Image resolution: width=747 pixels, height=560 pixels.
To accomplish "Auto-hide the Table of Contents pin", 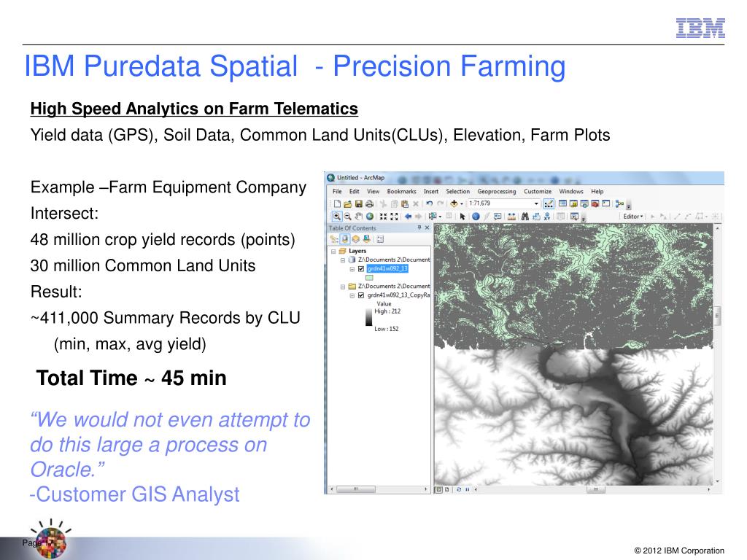I will pos(419,227).
